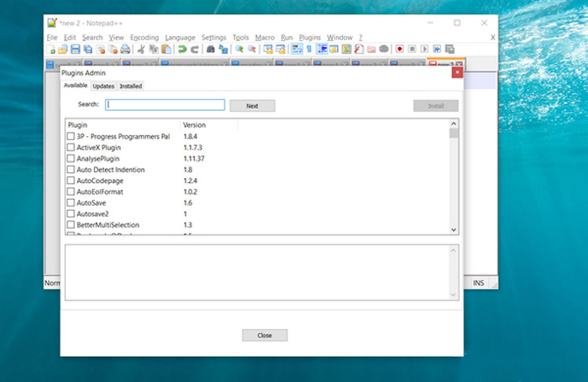This screenshot has width=588, height=382.
Task: Click the Copy toolbar icon
Action: click(x=154, y=49)
